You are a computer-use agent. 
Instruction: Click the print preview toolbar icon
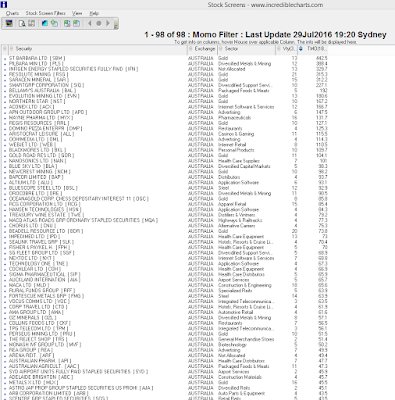[22, 23]
